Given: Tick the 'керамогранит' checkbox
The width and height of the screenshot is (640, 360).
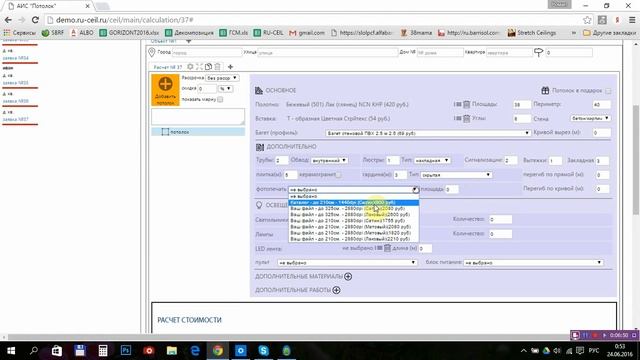Looking at the screenshot, I should (338, 175).
